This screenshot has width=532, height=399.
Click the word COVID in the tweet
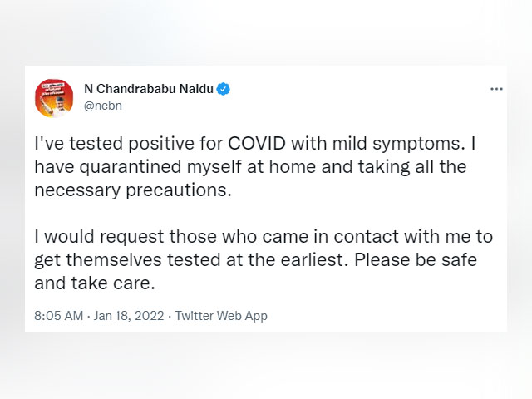pyautogui.click(x=257, y=143)
